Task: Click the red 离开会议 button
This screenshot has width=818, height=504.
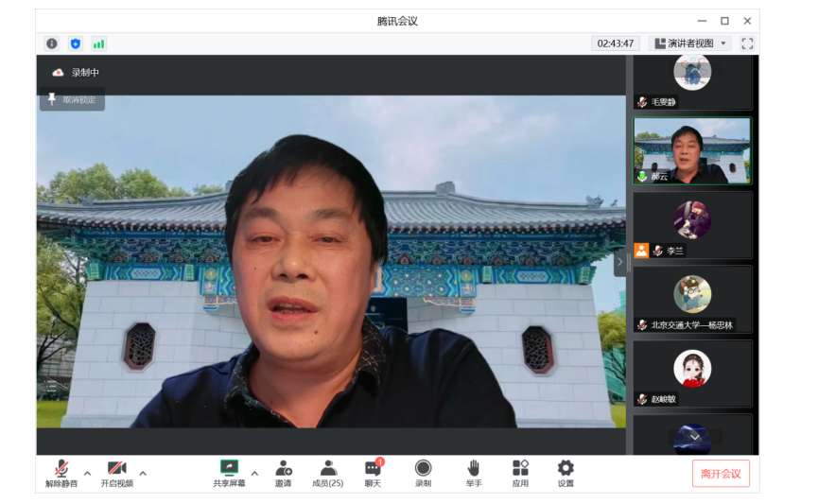Action: (x=721, y=474)
